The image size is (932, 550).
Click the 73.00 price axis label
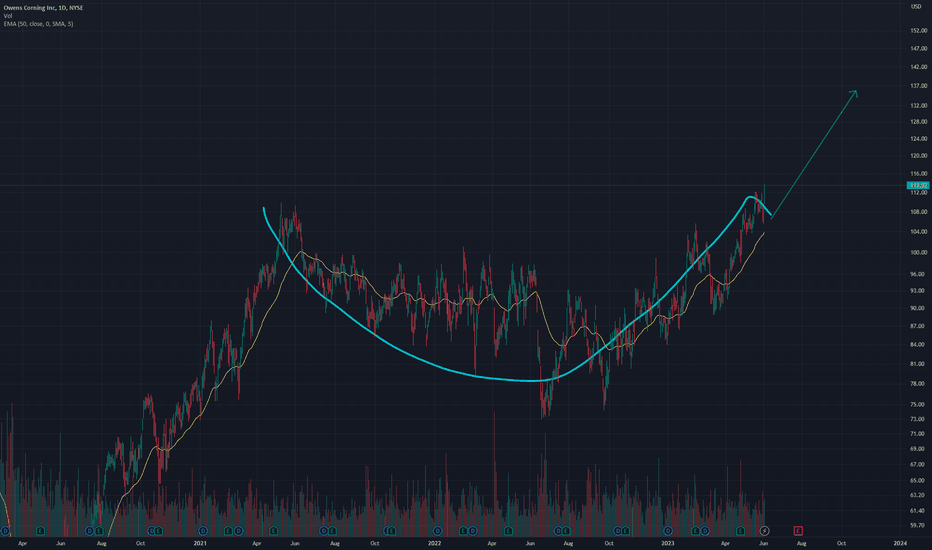pos(918,419)
